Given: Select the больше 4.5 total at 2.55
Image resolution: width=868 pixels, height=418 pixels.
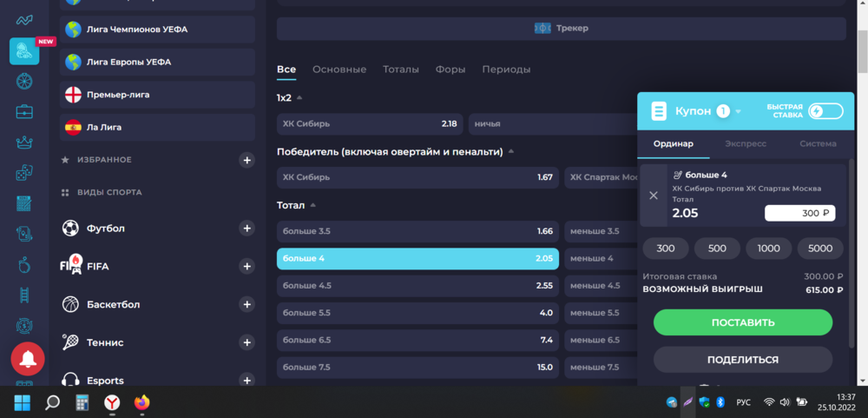Looking at the screenshot, I should 418,286.
